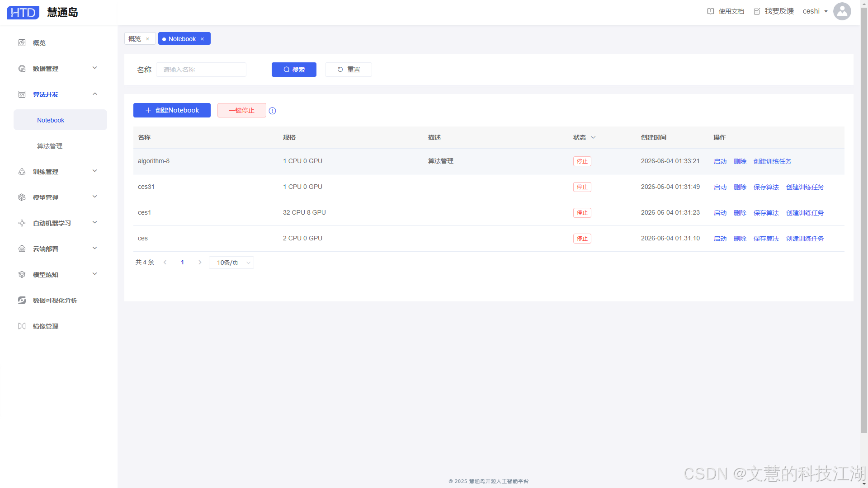
Task: Click the 搜索 button
Action: [294, 70]
